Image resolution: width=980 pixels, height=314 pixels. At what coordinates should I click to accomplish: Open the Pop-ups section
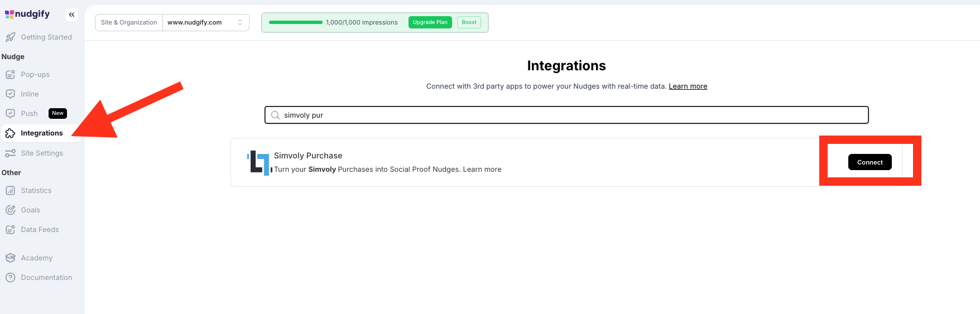pos(35,75)
